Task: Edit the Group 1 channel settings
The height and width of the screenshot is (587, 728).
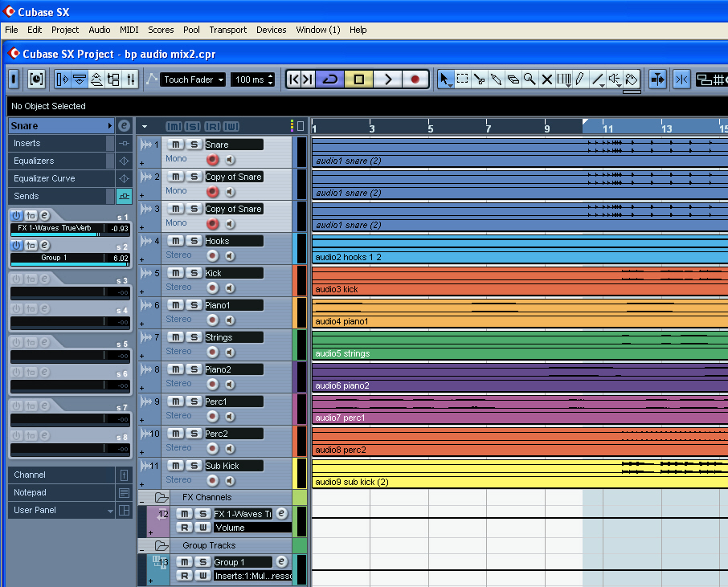Action: point(281,561)
